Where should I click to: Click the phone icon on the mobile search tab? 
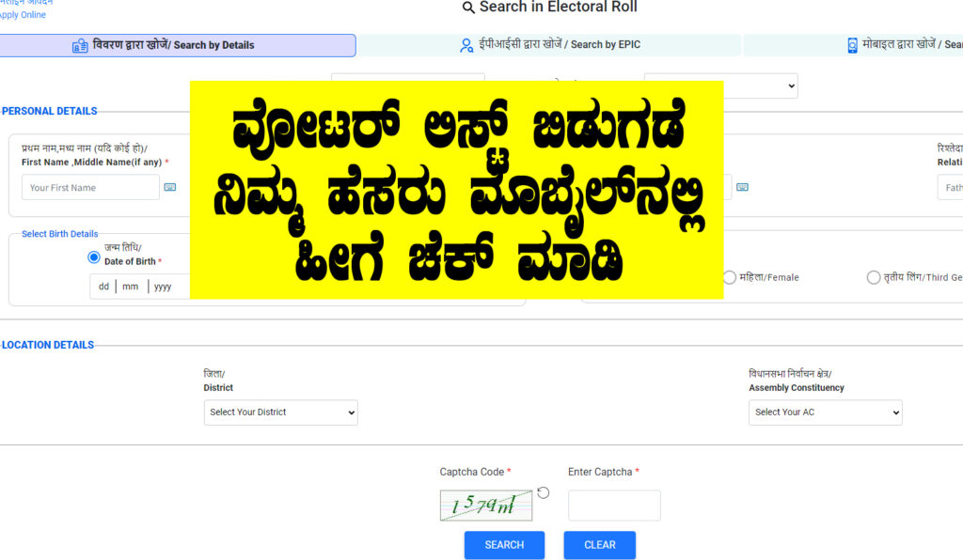point(852,45)
